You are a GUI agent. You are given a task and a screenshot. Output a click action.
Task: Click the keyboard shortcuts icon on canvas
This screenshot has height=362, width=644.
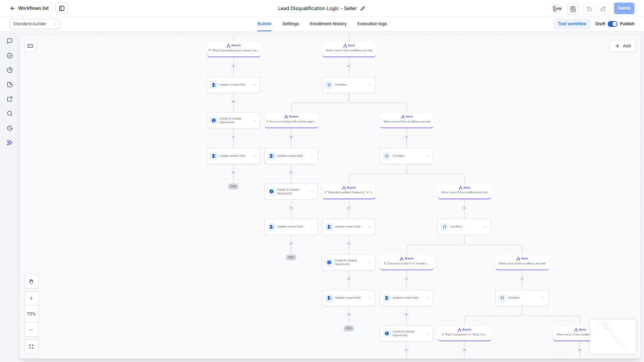(x=30, y=46)
